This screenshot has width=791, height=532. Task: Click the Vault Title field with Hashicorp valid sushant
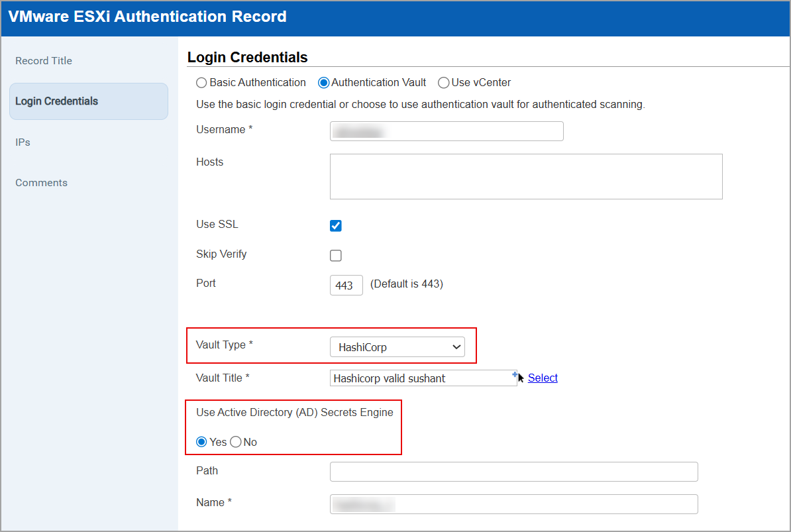tap(423, 378)
